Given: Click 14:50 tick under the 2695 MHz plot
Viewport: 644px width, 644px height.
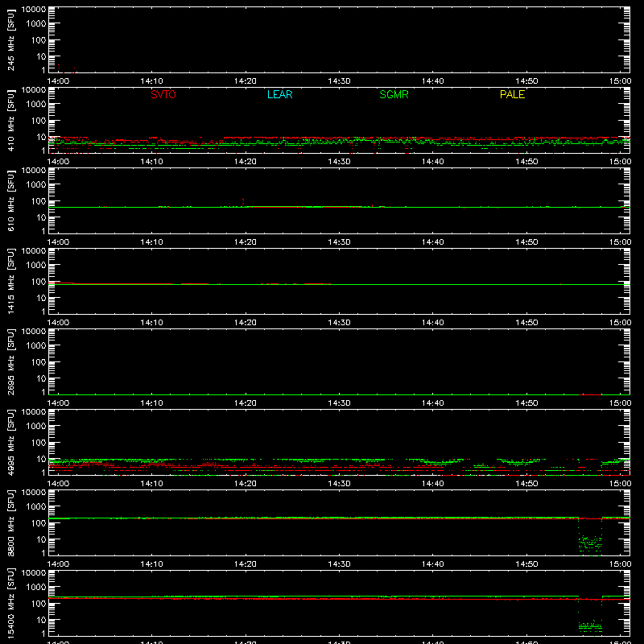Looking at the screenshot, I should pyautogui.click(x=526, y=403).
